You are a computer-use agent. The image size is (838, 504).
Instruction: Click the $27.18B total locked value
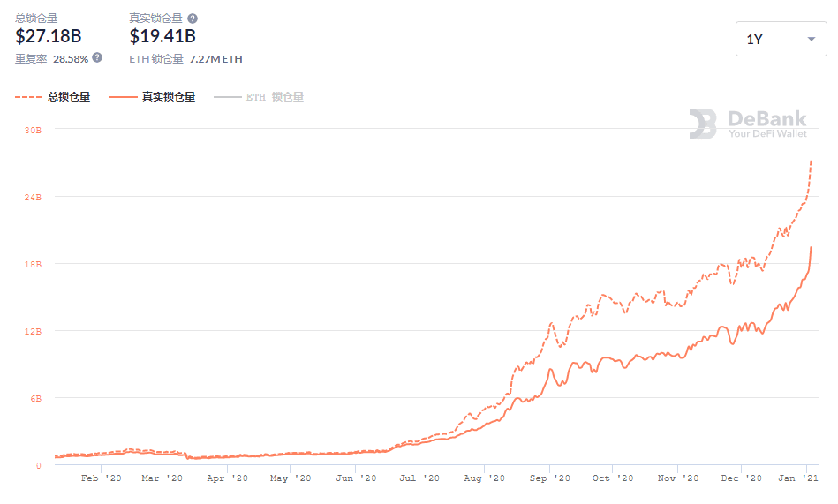point(48,36)
